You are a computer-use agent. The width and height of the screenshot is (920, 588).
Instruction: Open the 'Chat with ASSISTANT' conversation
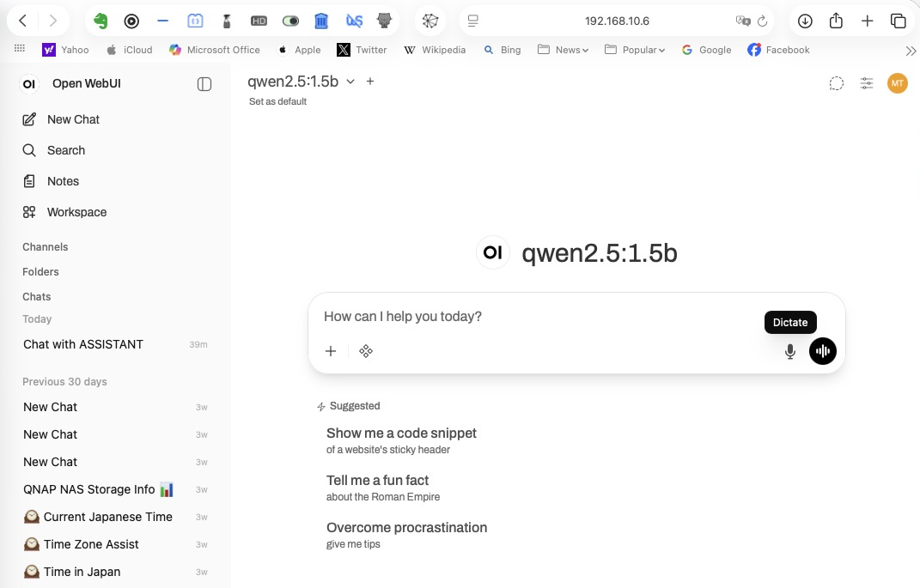(83, 344)
